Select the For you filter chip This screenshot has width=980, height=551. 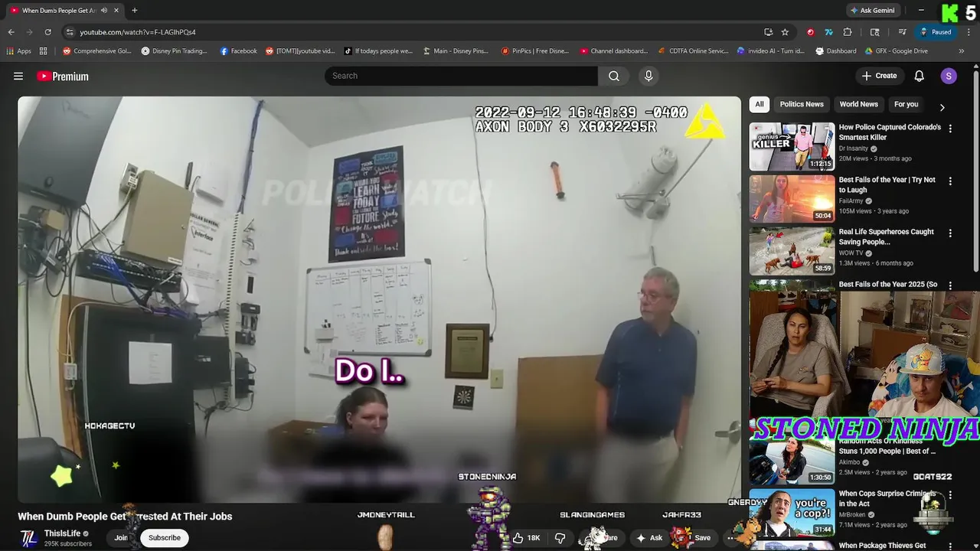click(x=906, y=104)
